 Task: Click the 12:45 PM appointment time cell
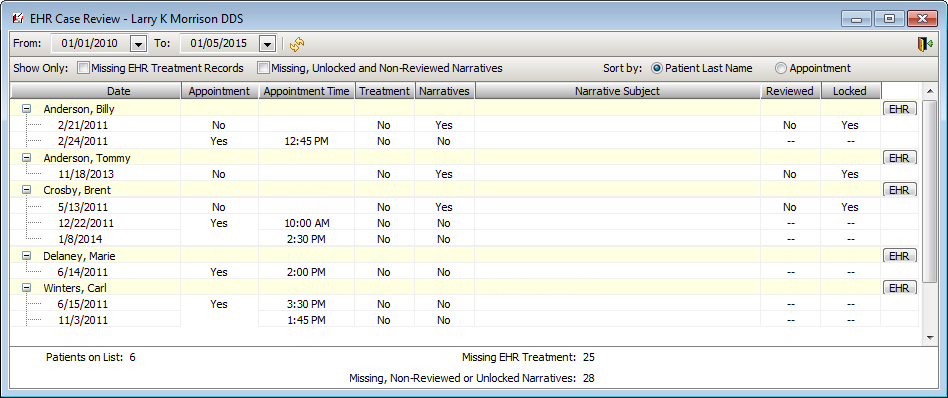307,142
